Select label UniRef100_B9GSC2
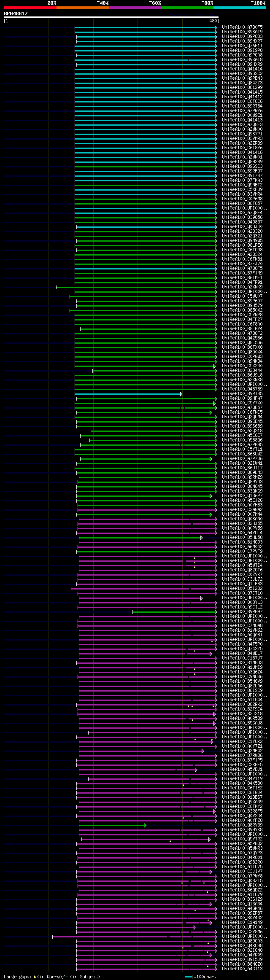This screenshot has height=980, width=270. click(242, 74)
